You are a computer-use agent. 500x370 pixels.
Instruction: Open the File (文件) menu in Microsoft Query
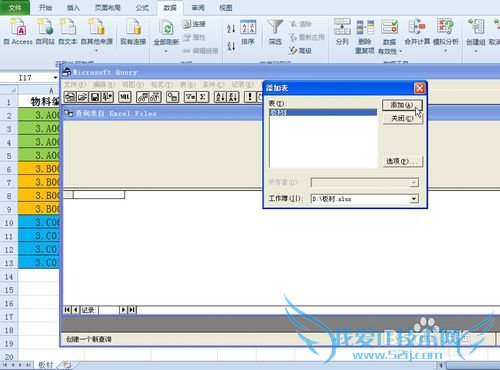tap(75, 85)
